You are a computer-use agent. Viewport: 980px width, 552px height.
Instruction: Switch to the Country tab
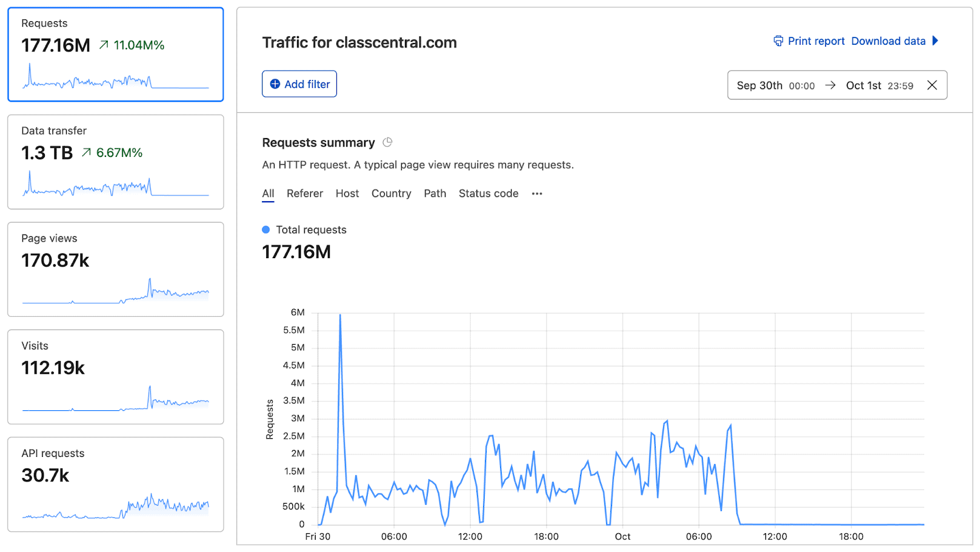(391, 194)
